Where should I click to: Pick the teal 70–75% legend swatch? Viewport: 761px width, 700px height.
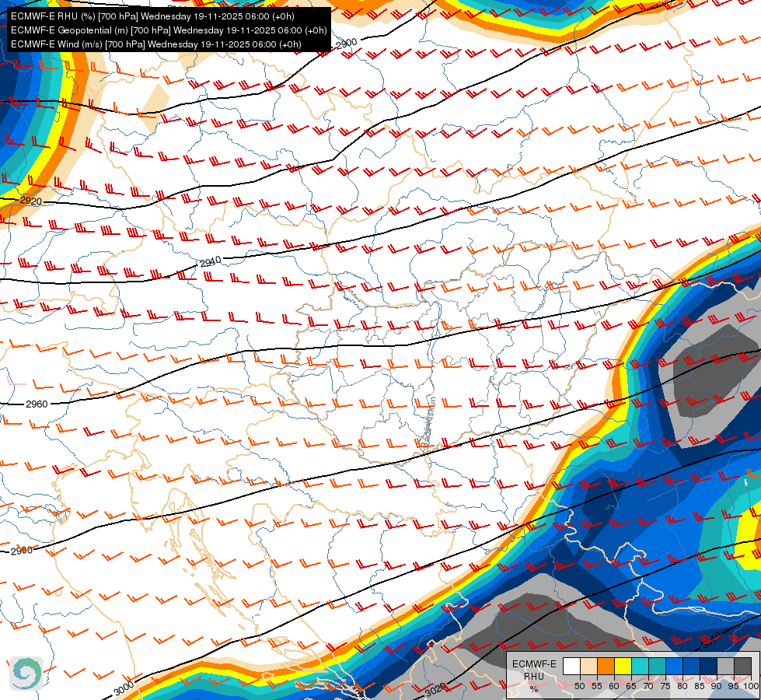(657, 666)
